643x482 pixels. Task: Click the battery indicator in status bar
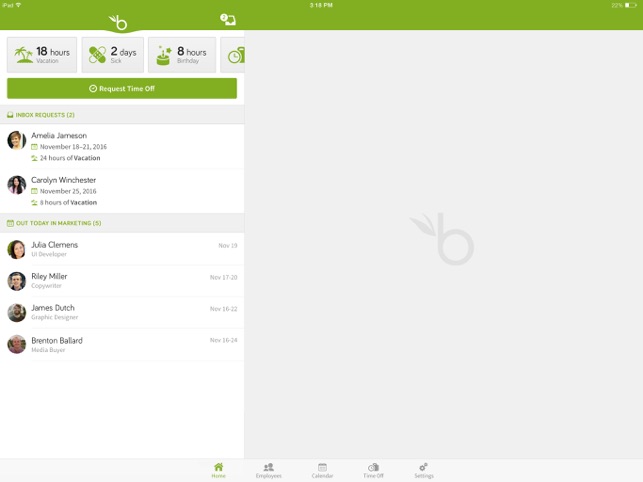pyautogui.click(x=631, y=5)
